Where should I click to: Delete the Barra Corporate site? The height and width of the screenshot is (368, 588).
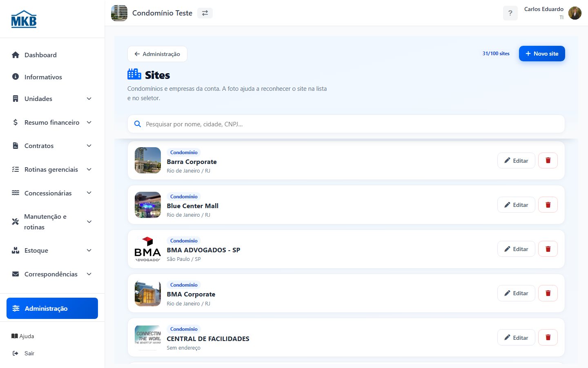point(548,160)
